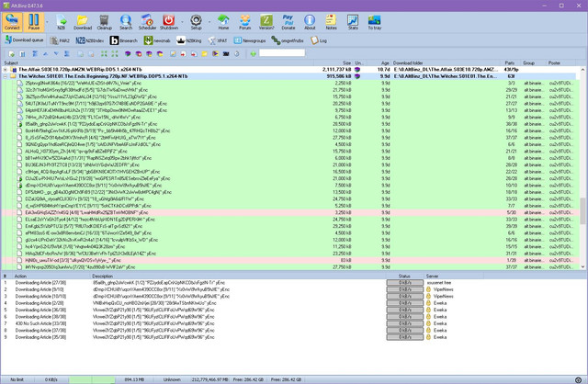Open the newznab tab

coord(157,40)
